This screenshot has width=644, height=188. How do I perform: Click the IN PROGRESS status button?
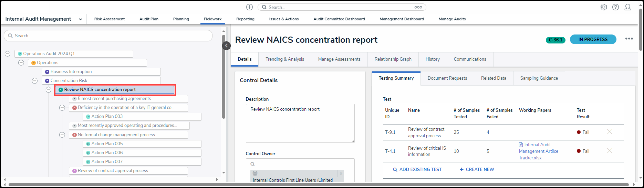tap(593, 40)
